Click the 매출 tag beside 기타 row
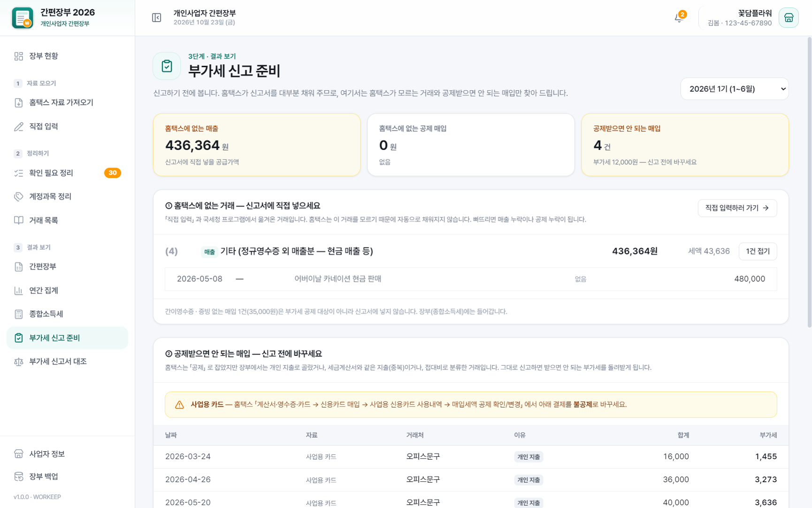812x508 pixels. 209,252
